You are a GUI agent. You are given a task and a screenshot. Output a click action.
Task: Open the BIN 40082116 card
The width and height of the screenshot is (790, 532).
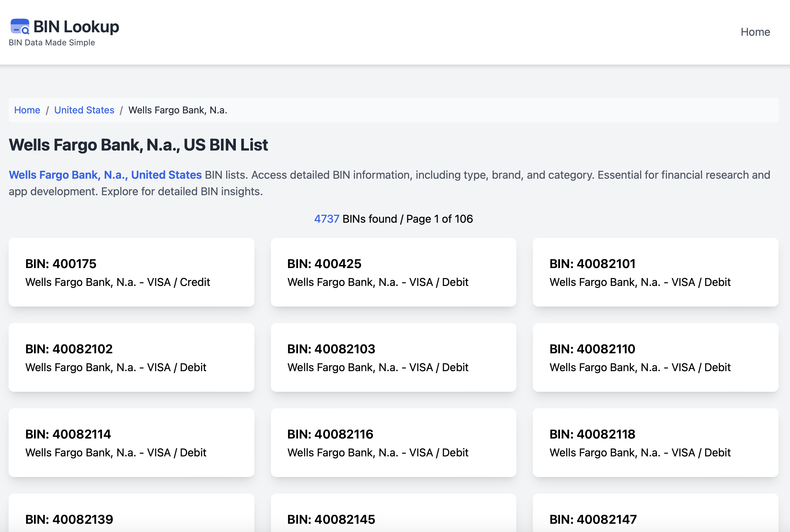click(x=393, y=443)
